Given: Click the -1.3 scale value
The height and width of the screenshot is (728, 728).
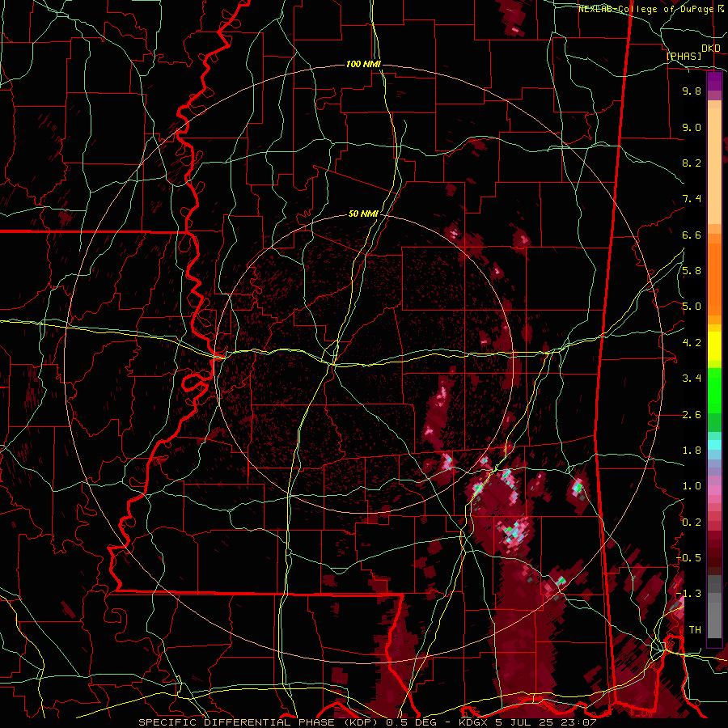Looking at the screenshot, I should (688, 594).
